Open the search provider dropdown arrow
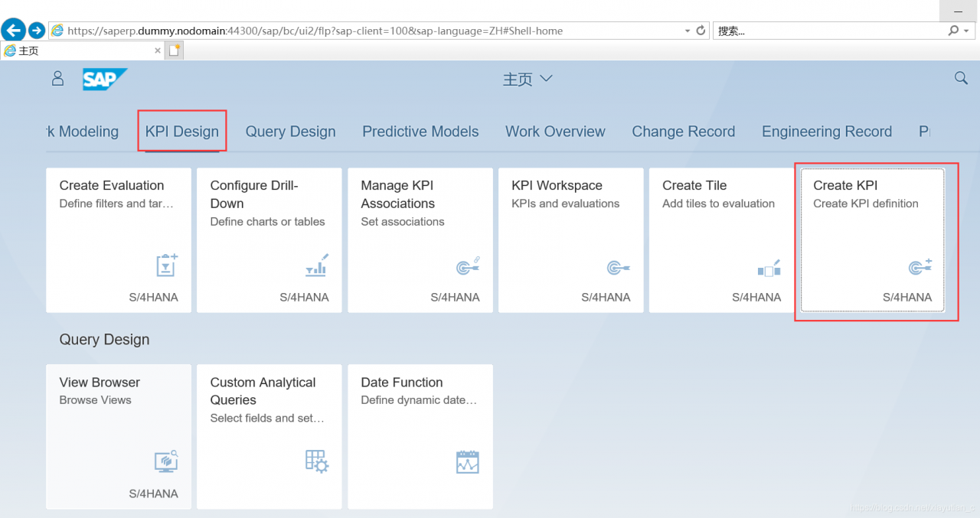This screenshot has width=980, height=518. tap(966, 31)
